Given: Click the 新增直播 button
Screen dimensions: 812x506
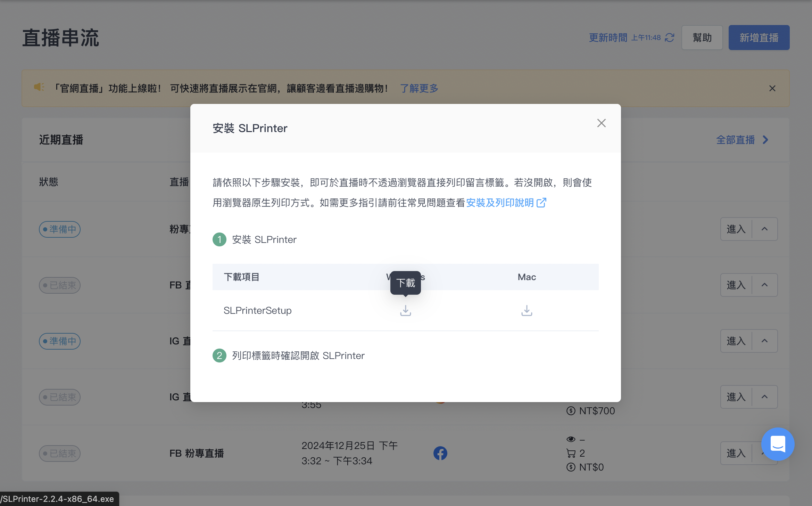Looking at the screenshot, I should [x=759, y=38].
